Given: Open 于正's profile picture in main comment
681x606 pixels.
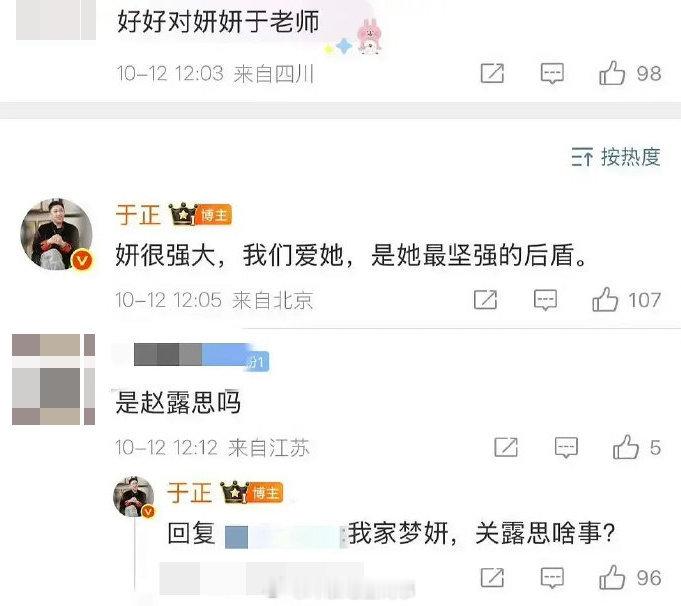Looking at the screenshot, I should [x=56, y=235].
